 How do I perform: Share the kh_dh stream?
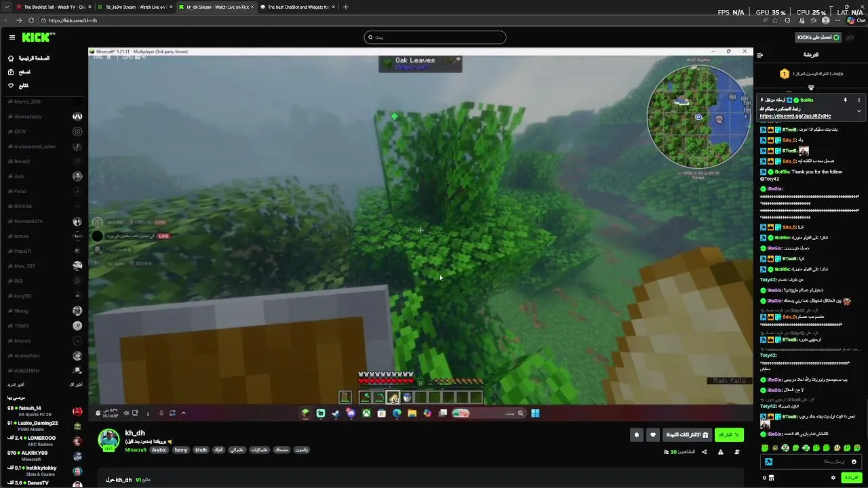coord(704,452)
